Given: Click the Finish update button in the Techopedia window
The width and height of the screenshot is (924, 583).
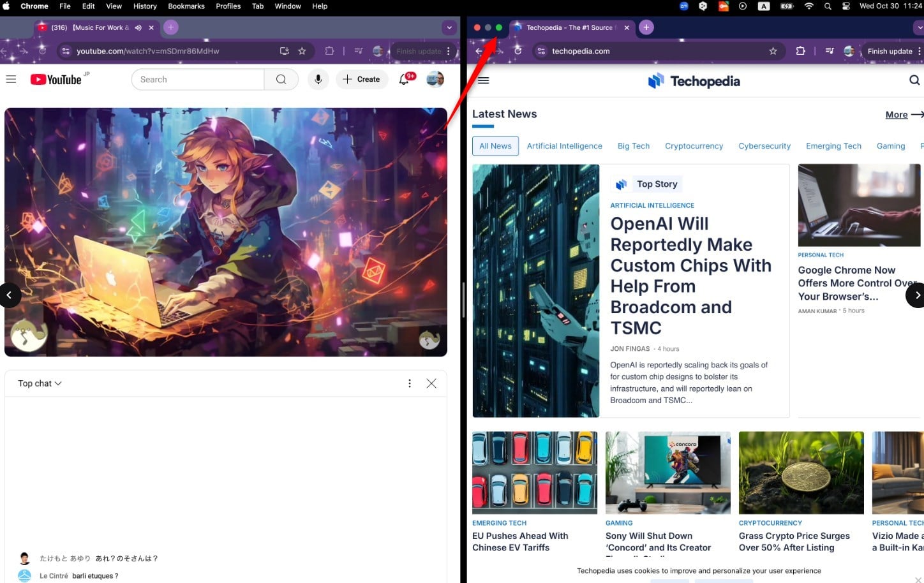Looking at the screenshot, I should pyautogui.click(x=890, y=51).
